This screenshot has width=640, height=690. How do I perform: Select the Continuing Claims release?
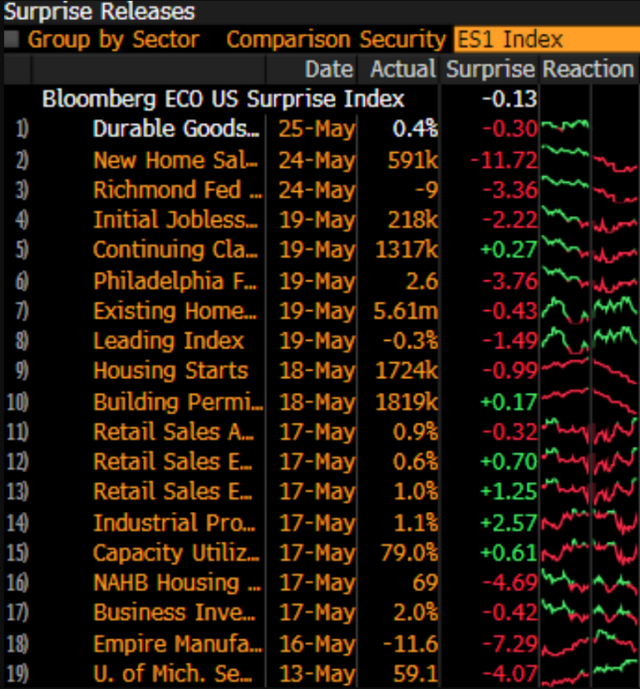point(175,250)
